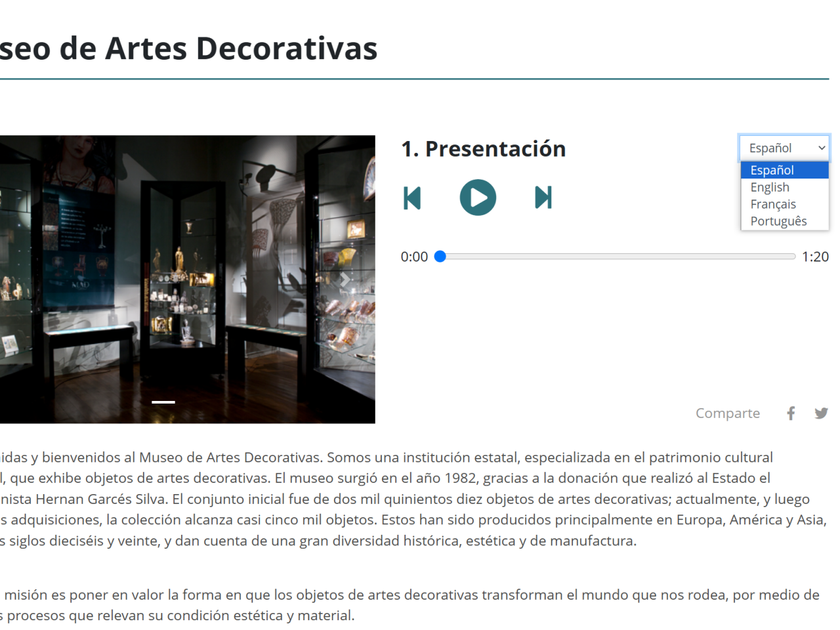Click the Artes Decorativas page title
Viewport: 840px width, 630px height.
point(189,49)
